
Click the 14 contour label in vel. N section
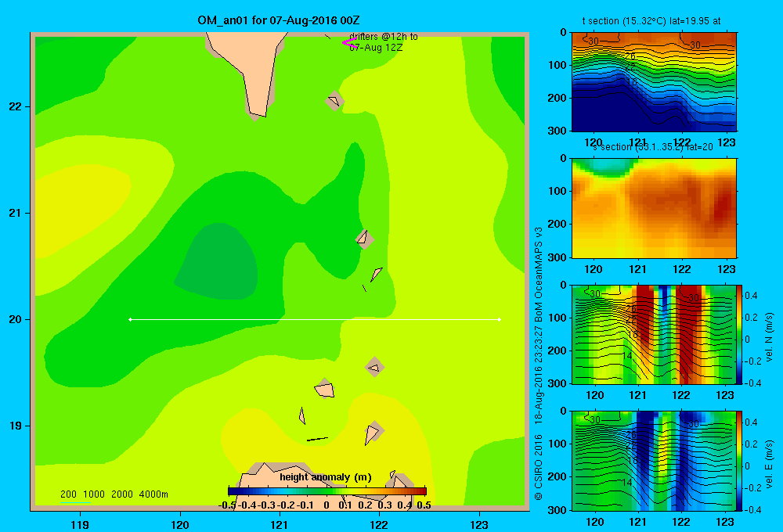pos(628,356)
